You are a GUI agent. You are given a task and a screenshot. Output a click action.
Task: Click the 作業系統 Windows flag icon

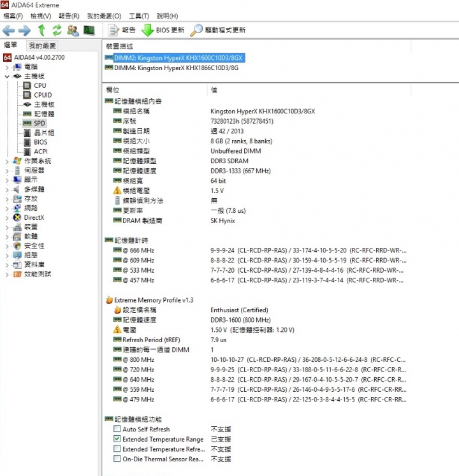(x=17, y=161)
